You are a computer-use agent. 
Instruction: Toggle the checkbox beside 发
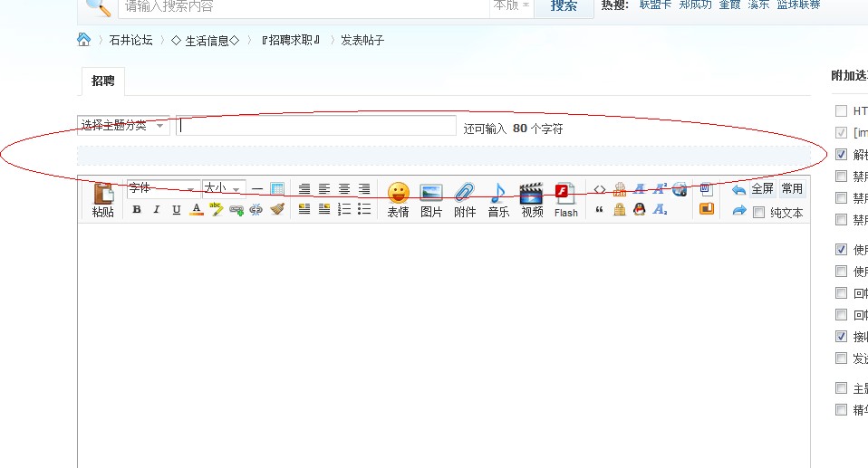pos(841,358)
